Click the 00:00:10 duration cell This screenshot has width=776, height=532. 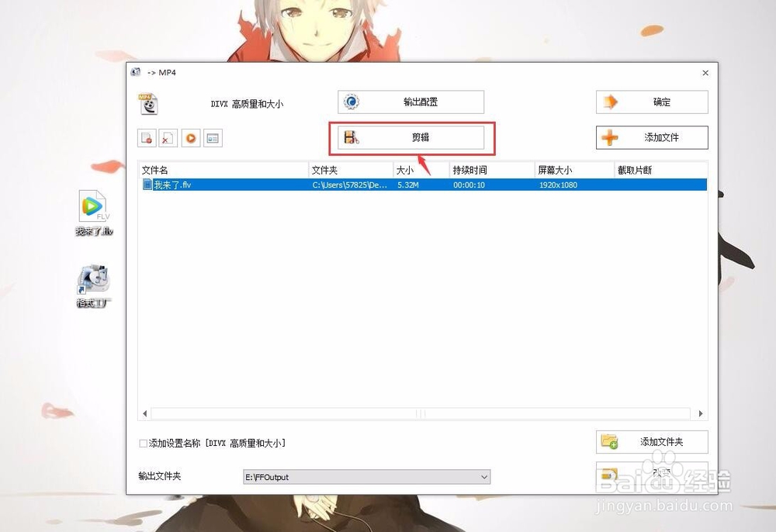coord(469,185)
